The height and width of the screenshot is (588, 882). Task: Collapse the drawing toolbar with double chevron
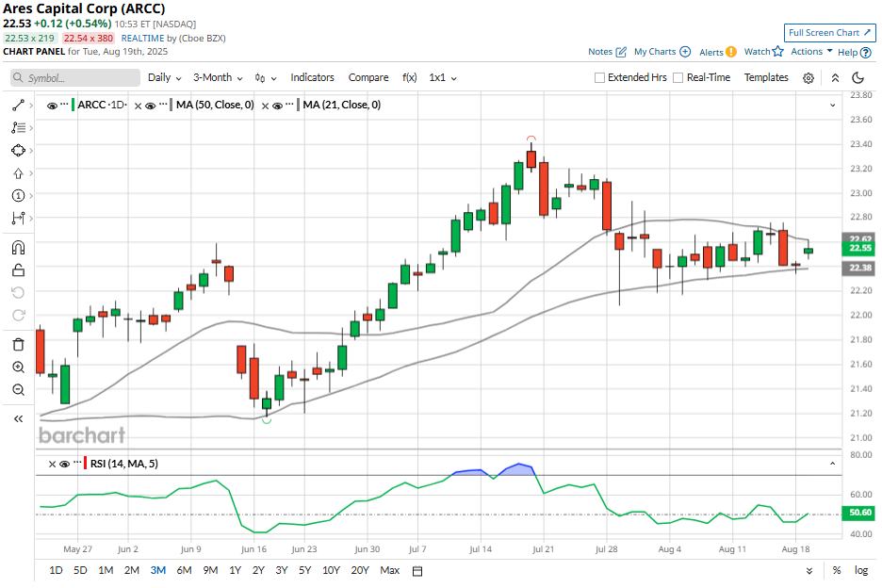coord(18,418)
